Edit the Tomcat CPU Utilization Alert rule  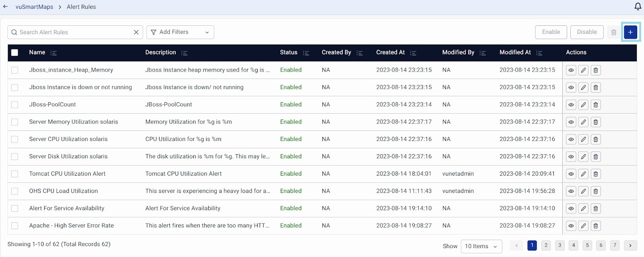[583, 174]
